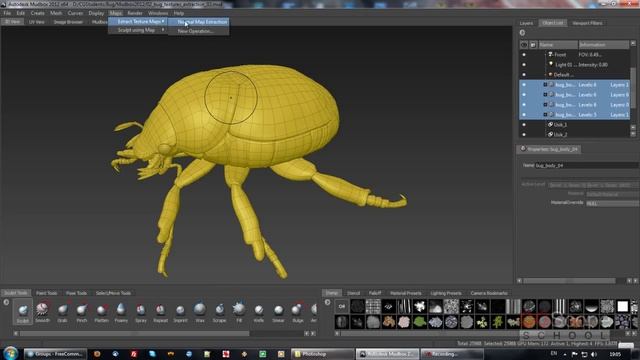Toggle visibility of the Levels 5 bug mesh
Viewport: 640px width, 360px height.
[524, 115]
